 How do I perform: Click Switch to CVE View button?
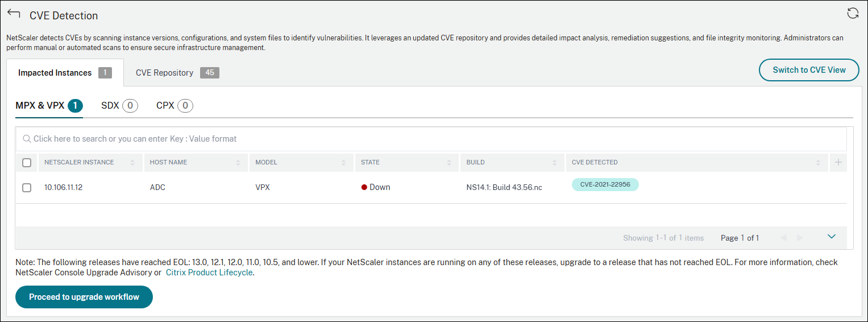(x=809, y=70)
